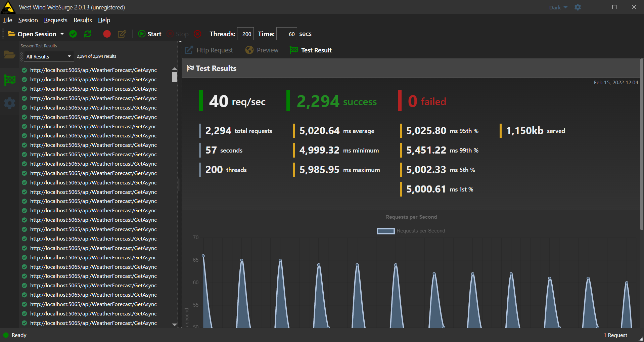
Task: Open the Requests menu
Action: pos(55,20)
